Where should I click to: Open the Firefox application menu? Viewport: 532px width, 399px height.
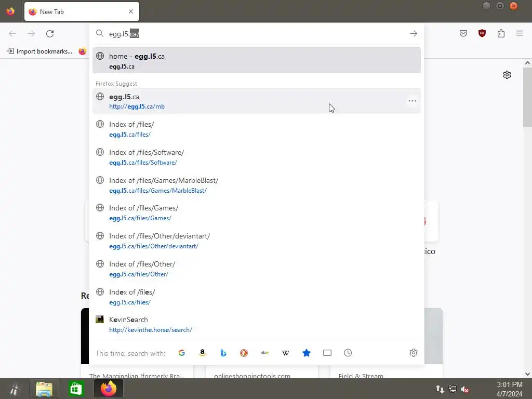[520, 33]
